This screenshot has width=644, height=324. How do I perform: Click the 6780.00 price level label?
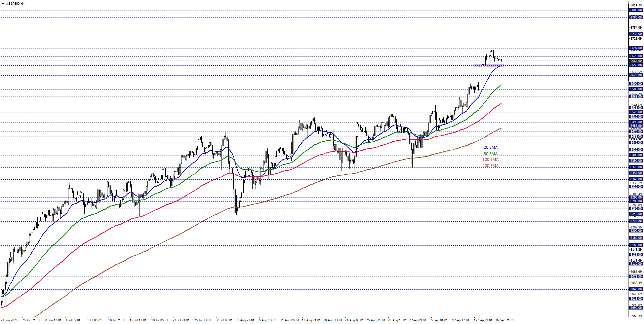(636, 17)
